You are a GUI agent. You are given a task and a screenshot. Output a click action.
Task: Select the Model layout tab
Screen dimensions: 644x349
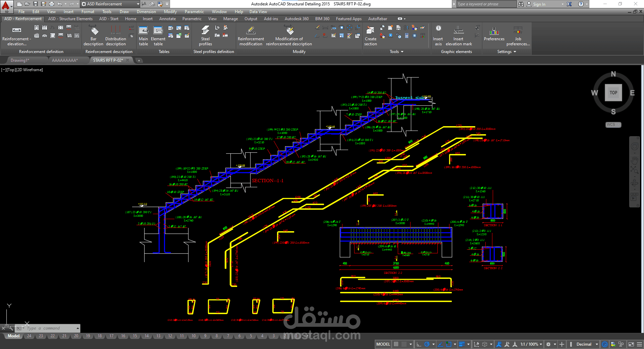(x=13, y=336)
